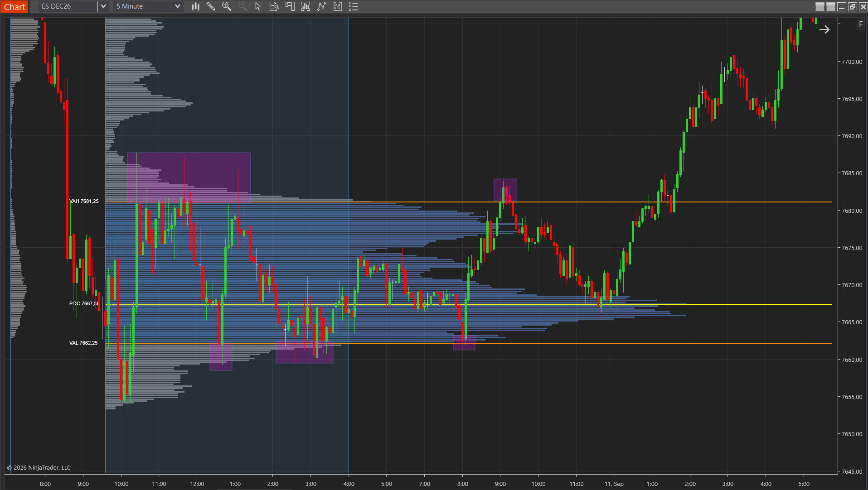Open the 5 Minute interval dropdown
868x490 pixels.
[x=148, y=6]
